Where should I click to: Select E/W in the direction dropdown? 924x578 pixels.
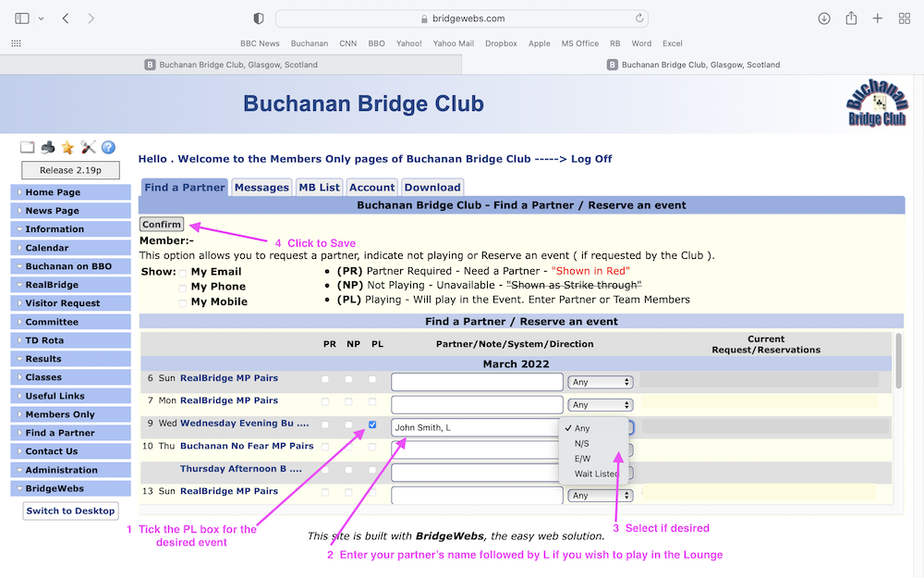(x=582, y=459)
